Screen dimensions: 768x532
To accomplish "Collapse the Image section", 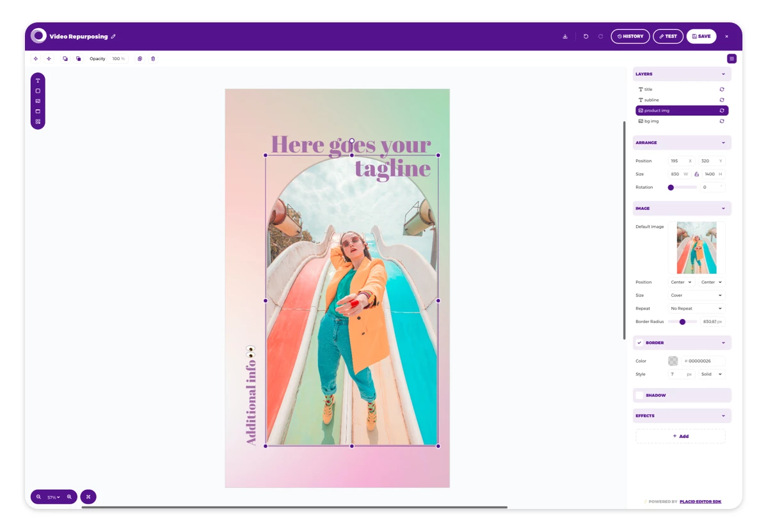I will [x=723, y=208].
